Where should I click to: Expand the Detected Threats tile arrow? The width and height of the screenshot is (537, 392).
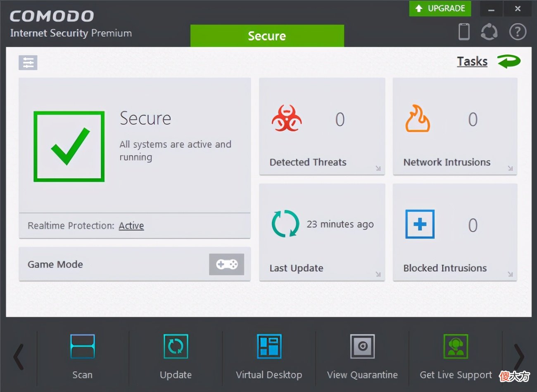(x=378, y=168)
